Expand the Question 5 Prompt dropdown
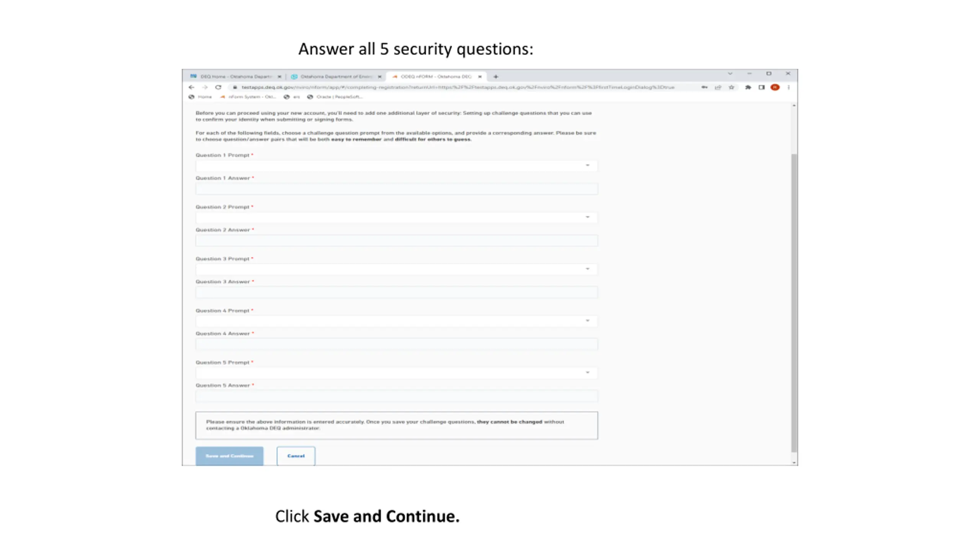This screenshot has width=980, height=551. coord(396,372)
